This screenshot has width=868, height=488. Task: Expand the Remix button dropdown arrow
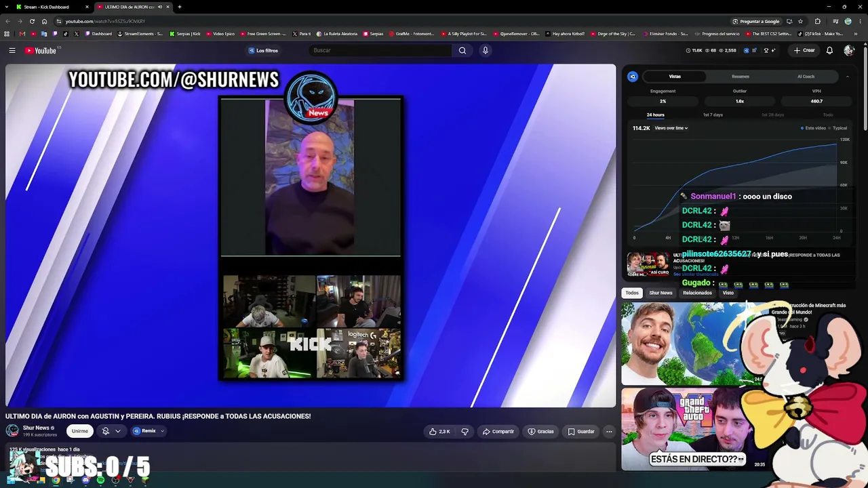pos(162,431)
